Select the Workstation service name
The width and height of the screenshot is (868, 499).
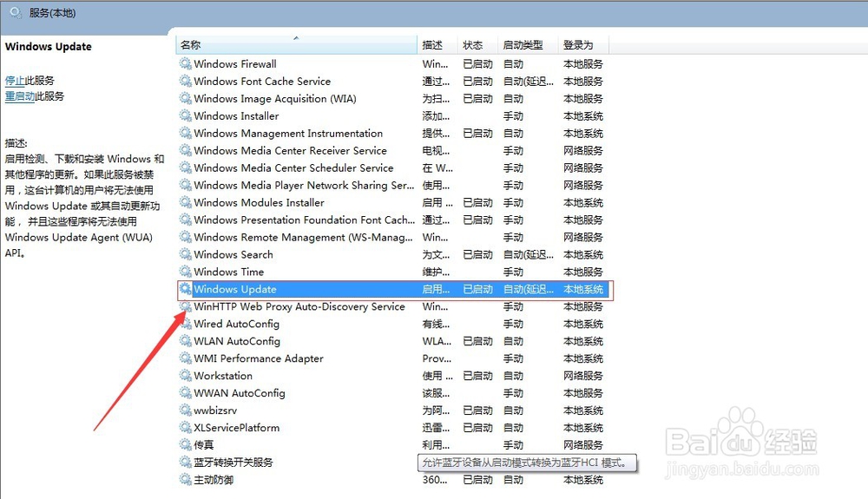point(223,376)
